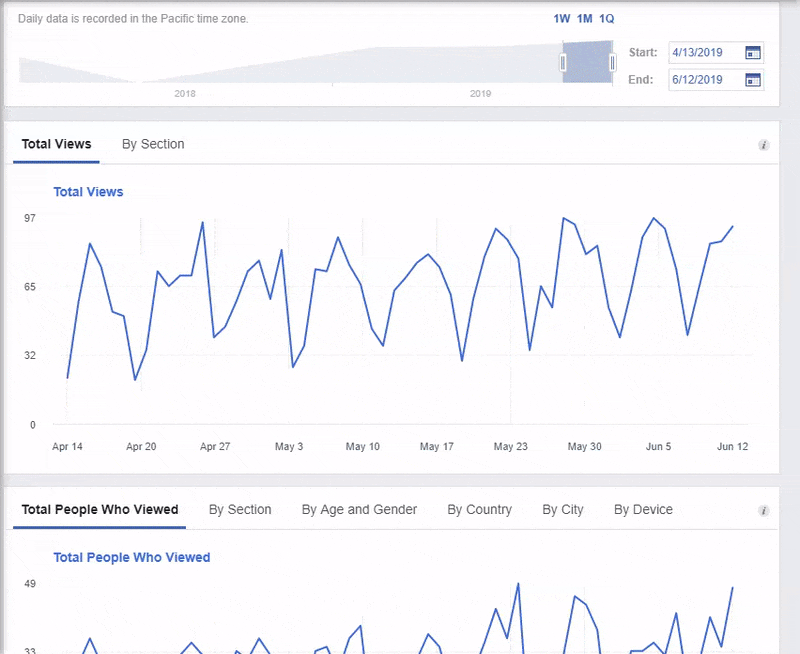Switch to the By City tab
Viewport: 800px width, 654px height.
tap(563, 510)
